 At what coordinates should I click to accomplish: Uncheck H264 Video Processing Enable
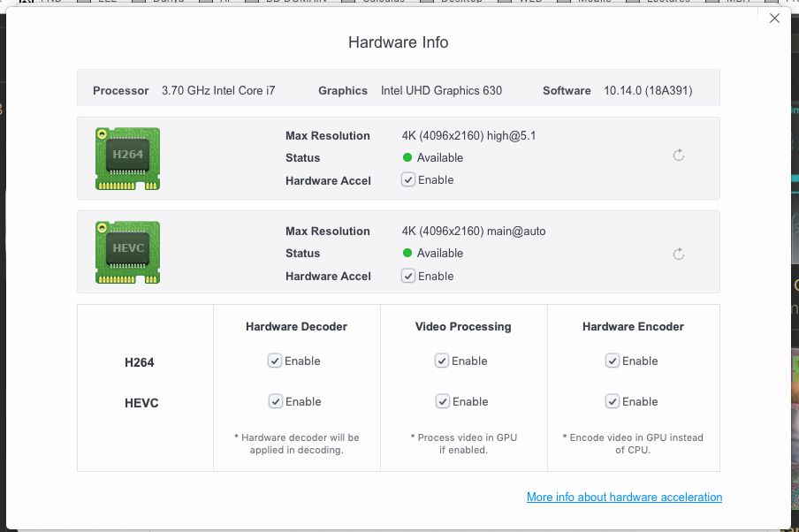pyautogui.click(x=442, y=361)
